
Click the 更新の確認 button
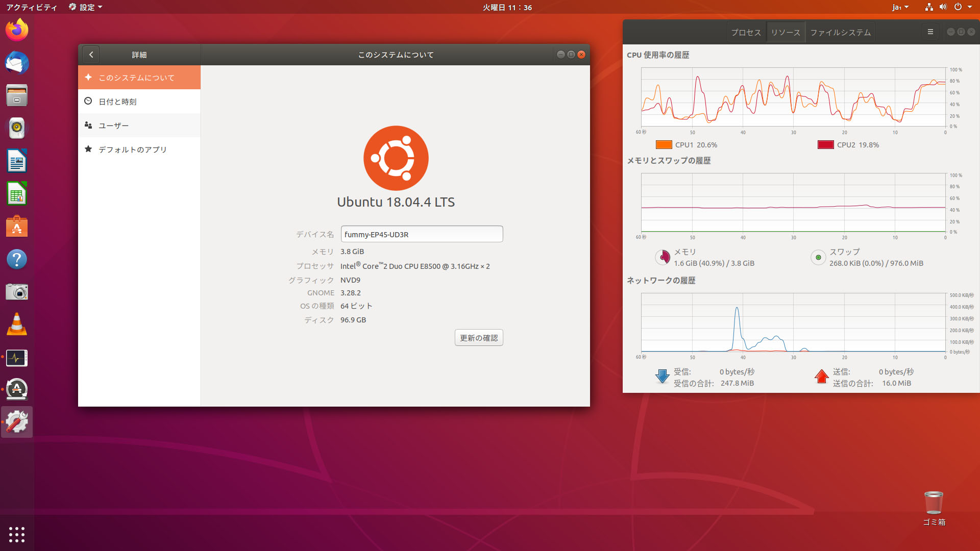479,338
